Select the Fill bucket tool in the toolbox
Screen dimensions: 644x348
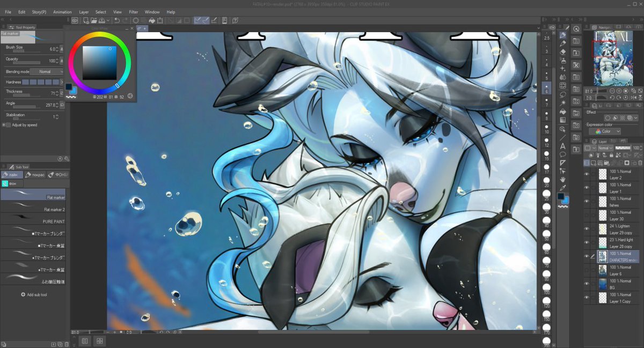pyautogui.click(x=563, y=112)
